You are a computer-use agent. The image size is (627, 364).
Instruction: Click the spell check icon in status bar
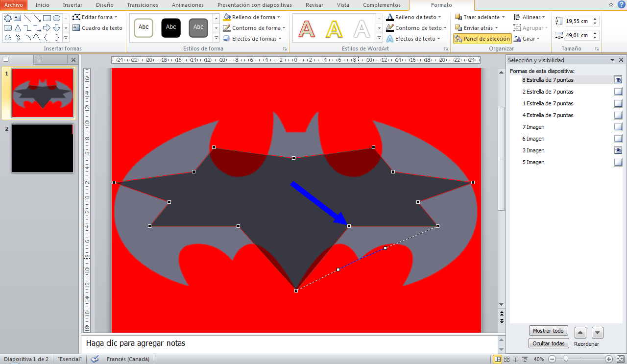tap(95, 359)
